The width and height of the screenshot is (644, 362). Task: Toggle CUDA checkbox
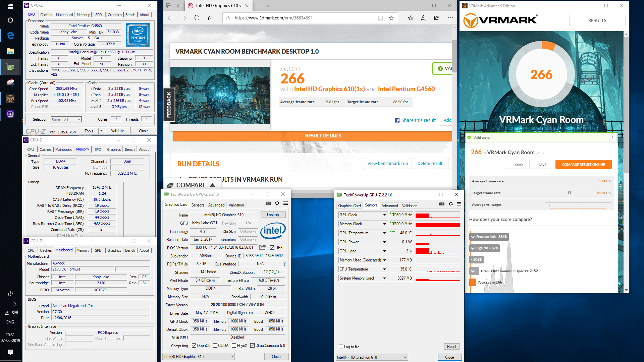click(x=215, y=346)
